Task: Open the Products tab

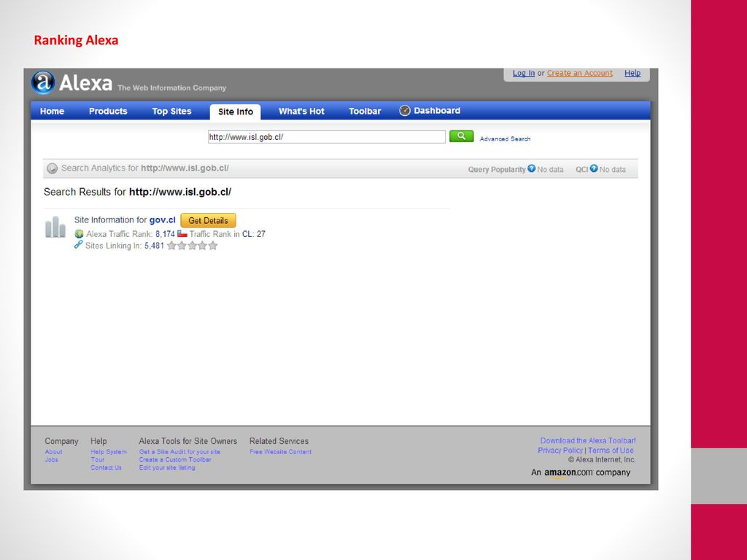Action: tap(108, 111)
